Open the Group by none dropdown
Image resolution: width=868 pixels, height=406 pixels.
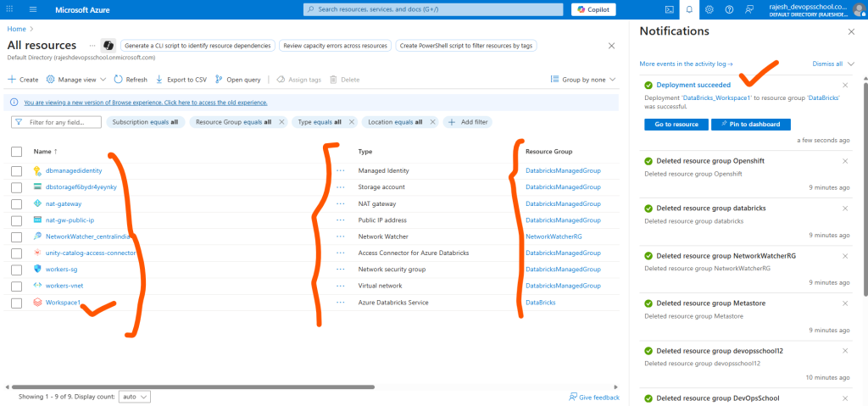click(x=583, y=80)
